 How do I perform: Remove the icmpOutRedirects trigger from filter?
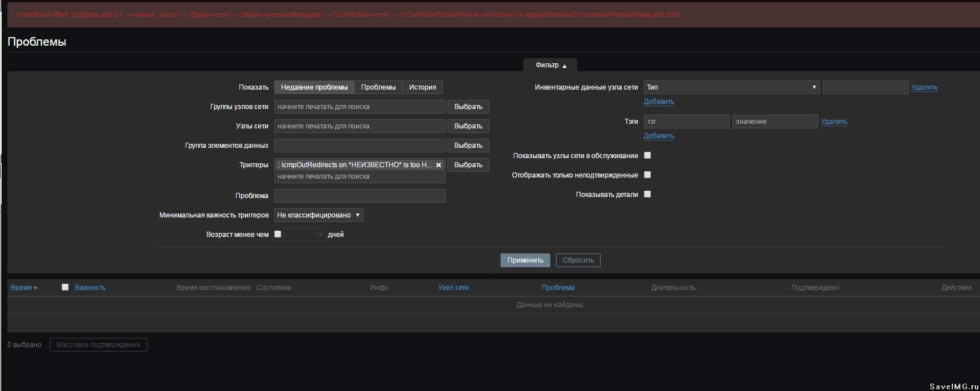[438, 165]
